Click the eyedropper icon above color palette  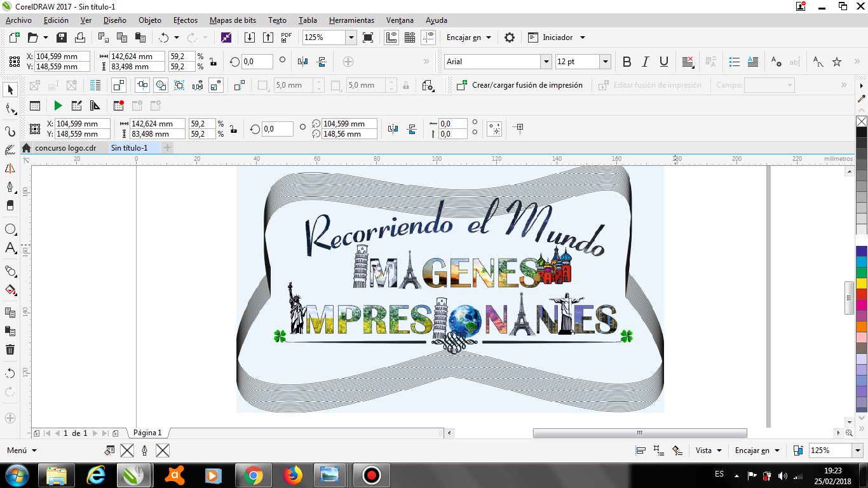tap(862, 98)
